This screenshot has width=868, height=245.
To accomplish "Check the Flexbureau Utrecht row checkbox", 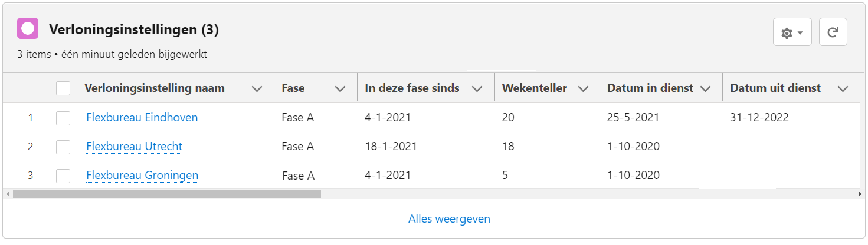I will 63,147.
